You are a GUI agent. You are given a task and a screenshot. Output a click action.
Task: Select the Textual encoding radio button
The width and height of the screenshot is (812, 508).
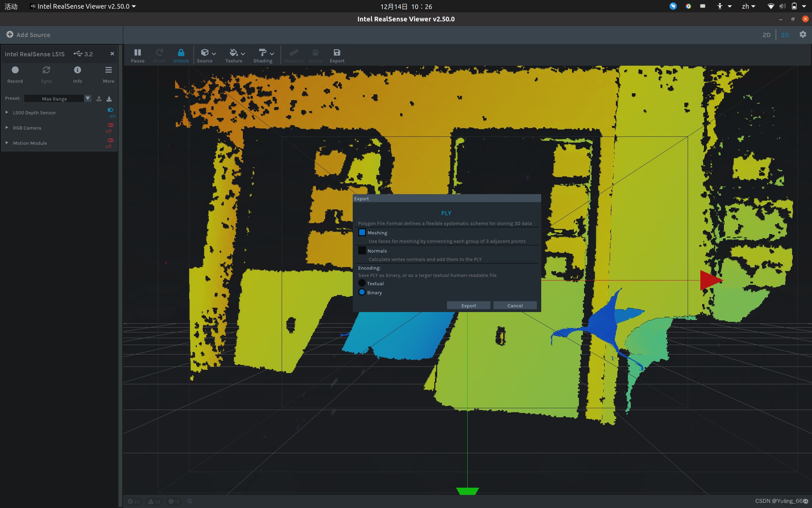pyautogui.click(x=362, y=283)
